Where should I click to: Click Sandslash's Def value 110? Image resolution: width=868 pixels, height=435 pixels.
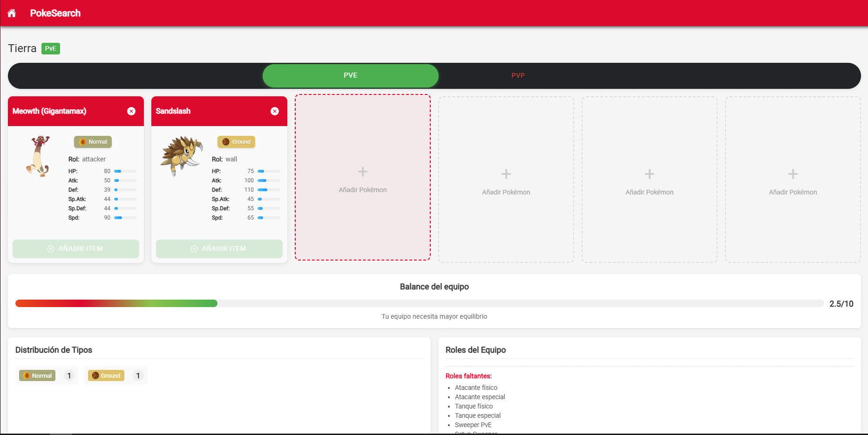click(249, 190)
